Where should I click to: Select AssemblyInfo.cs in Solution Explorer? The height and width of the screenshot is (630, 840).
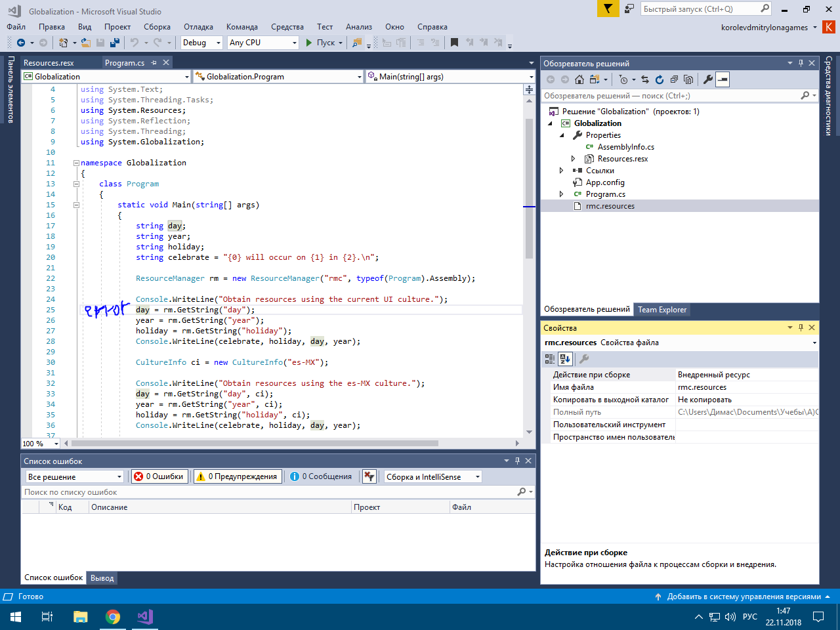pos(625,147)
